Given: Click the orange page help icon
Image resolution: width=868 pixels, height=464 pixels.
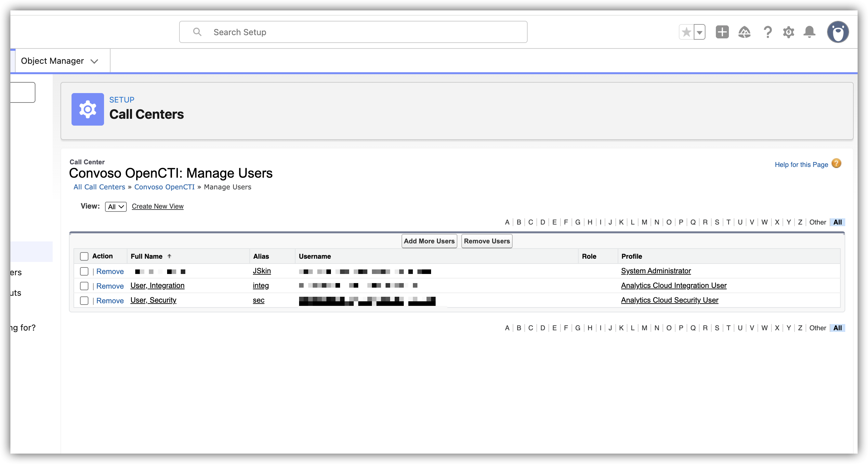Looking at the screenshot, I should click(836, 164).
